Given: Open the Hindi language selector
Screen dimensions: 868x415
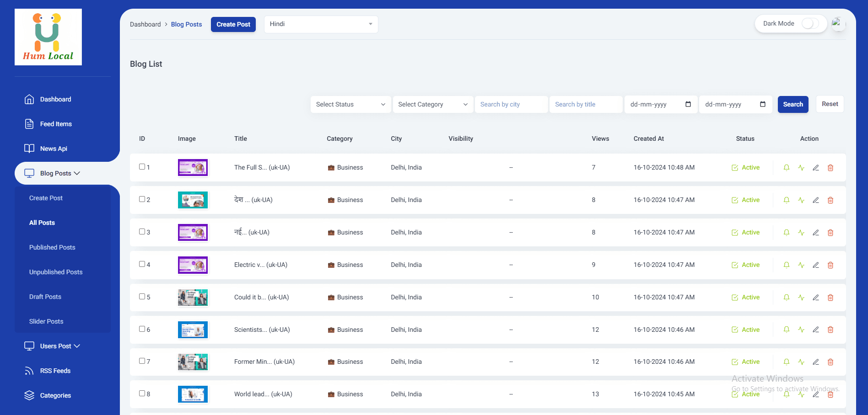Looking at the screenshot, I should (x=321, y=24).
